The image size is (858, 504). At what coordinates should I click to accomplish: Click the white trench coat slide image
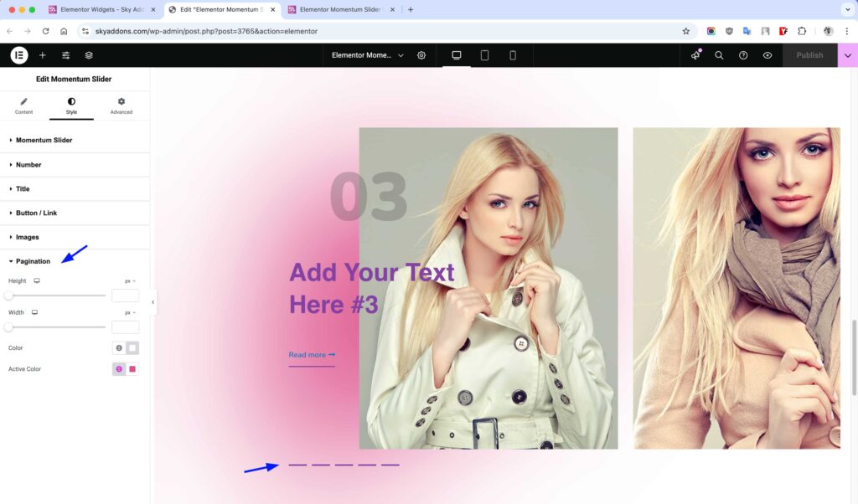pyautogui.click(x=488, y=288)
